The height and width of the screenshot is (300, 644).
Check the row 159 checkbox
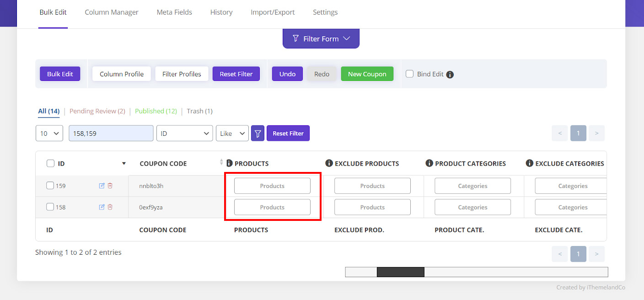(50, 186)
